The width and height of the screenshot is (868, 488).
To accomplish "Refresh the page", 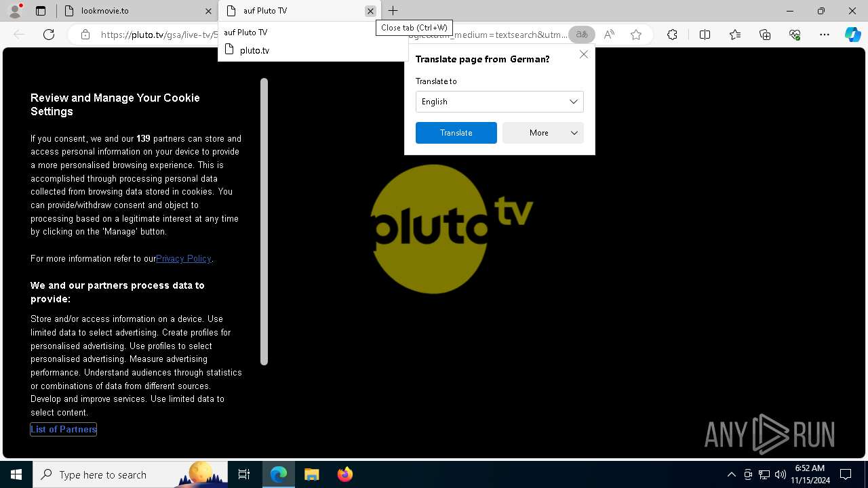I will [x=49, y=35].
